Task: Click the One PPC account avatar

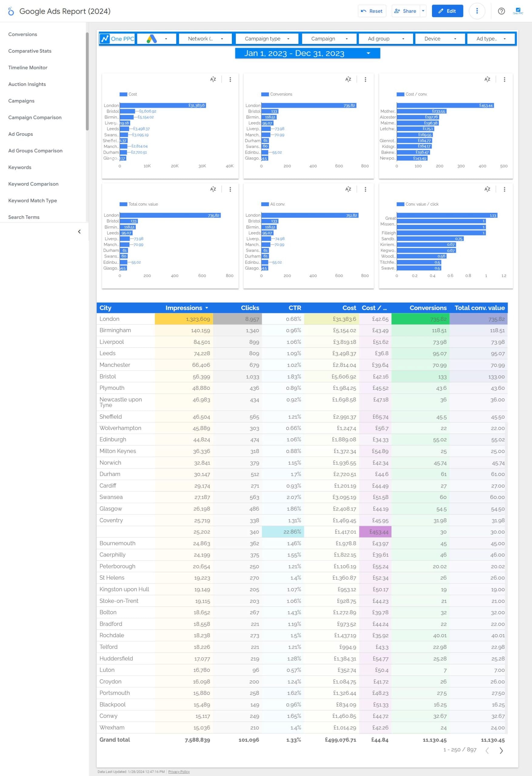Action: pos(518,11)
